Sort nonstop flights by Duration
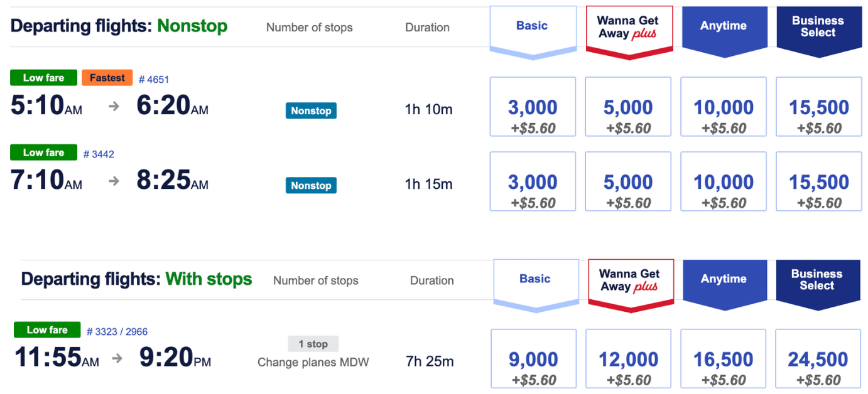 coord(427,28)
